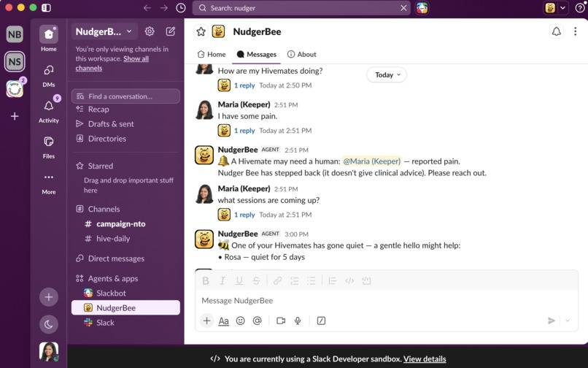This screenshot has height=368, width=588.
Task: Open the reply under 'I have some pain.'
Action: pos(244,131)
